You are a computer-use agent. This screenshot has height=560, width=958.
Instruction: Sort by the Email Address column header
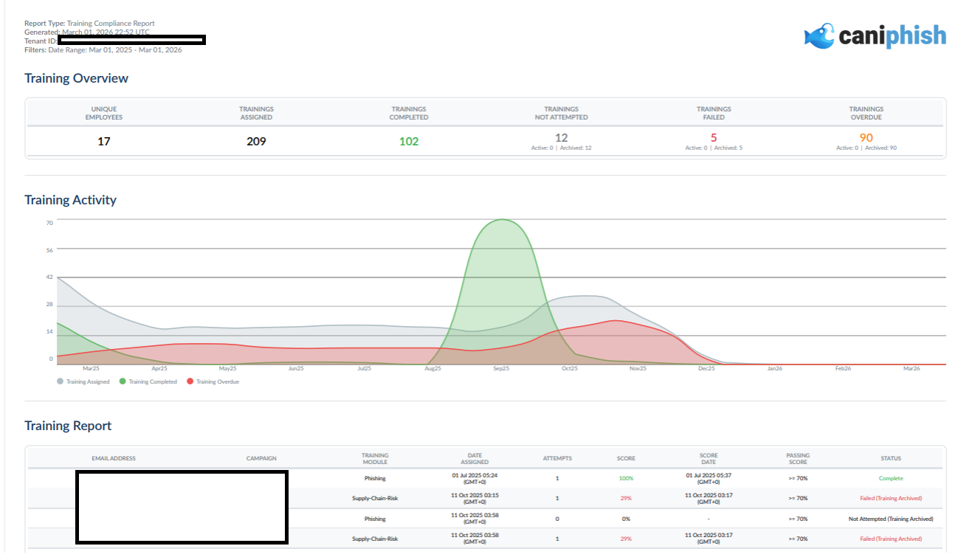114,458
